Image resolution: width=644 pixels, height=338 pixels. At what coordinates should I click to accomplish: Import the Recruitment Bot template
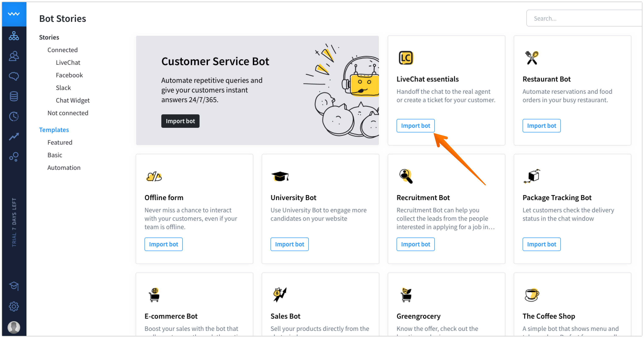pos(415,244)
